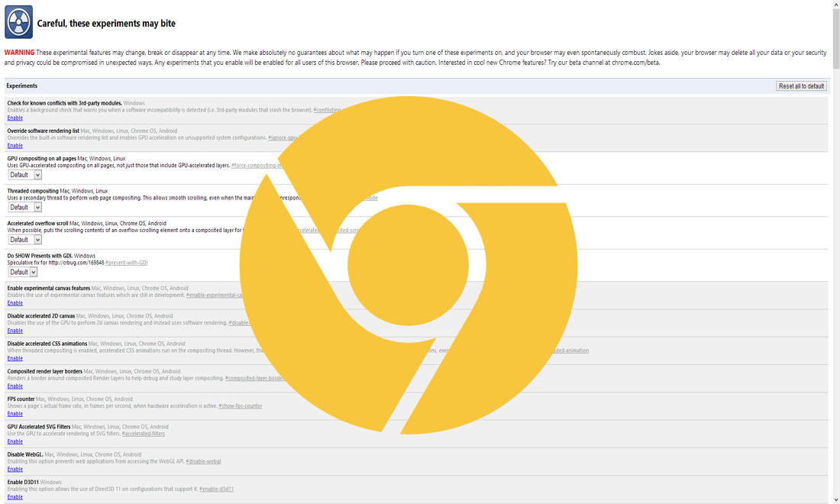Screen dimensions: 840x504
Task: Click 'Threaded compositing' title text
Action: click(x=33, y=191)
